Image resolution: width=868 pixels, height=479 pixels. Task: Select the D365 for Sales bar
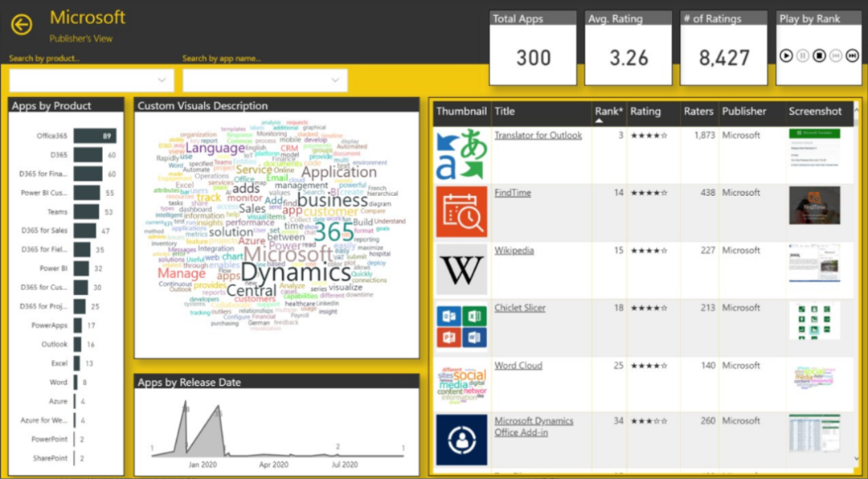[x=84, y=231]
